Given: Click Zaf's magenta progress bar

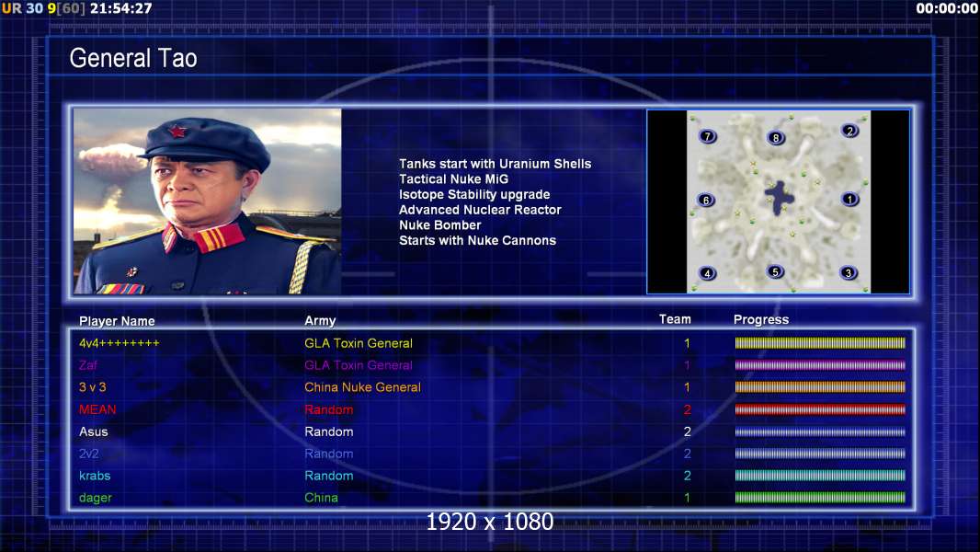Looking at the screenshot, I should 820,365.
